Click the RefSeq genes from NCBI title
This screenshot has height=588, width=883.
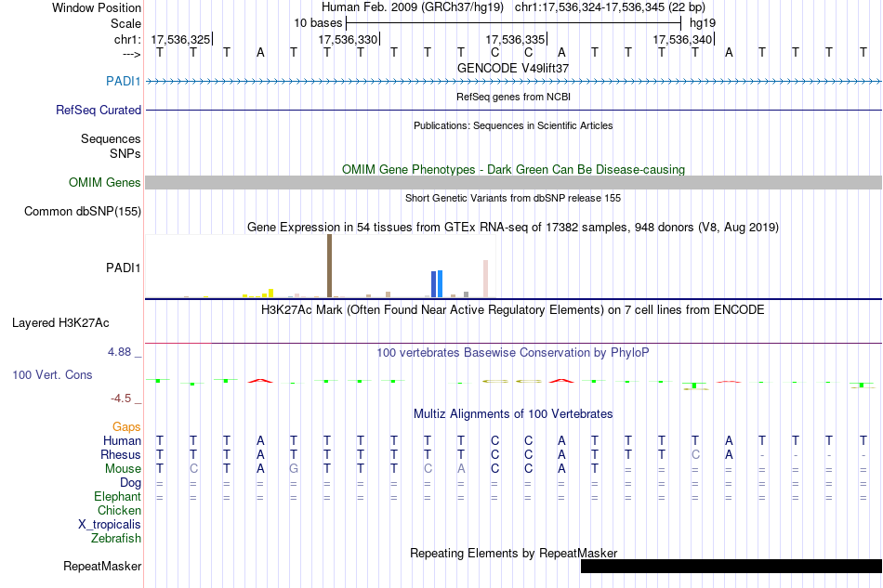click(x=513, y=97)
